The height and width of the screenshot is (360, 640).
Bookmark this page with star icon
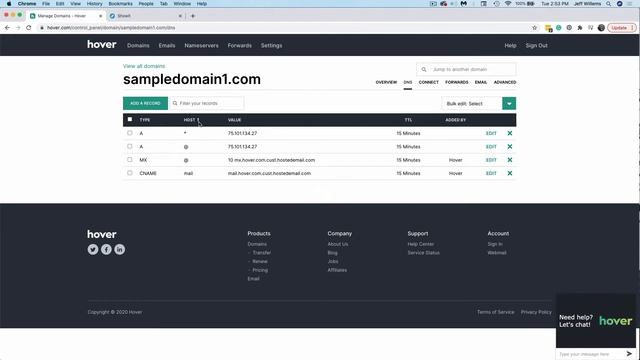coord(535,28)
